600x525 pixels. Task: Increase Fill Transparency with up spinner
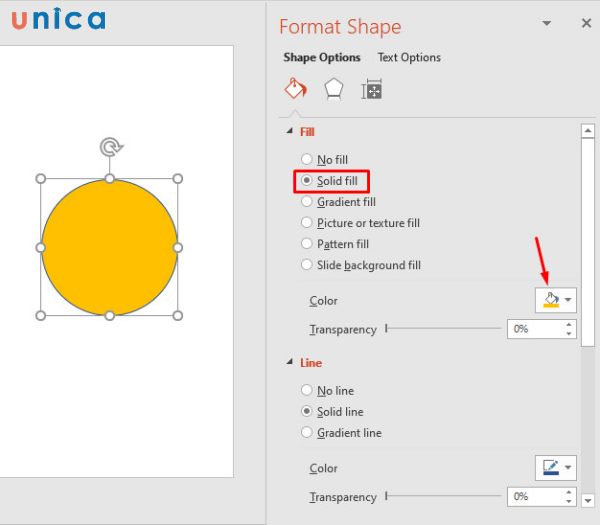click(x=569, y=324)
